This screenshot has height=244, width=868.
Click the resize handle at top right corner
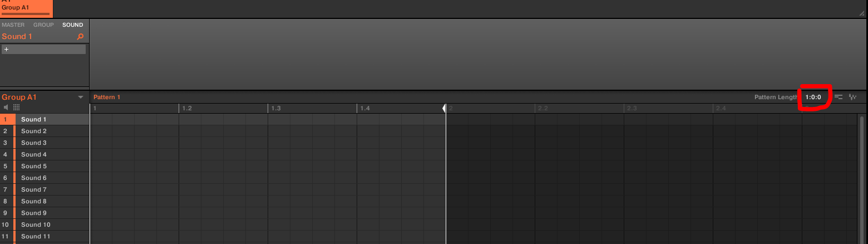862,12
